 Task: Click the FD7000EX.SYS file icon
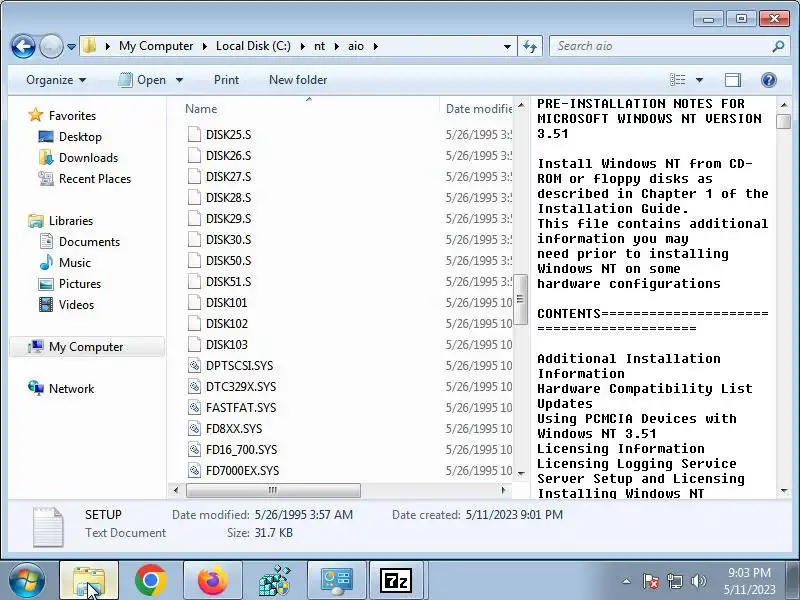coord(194,470)
